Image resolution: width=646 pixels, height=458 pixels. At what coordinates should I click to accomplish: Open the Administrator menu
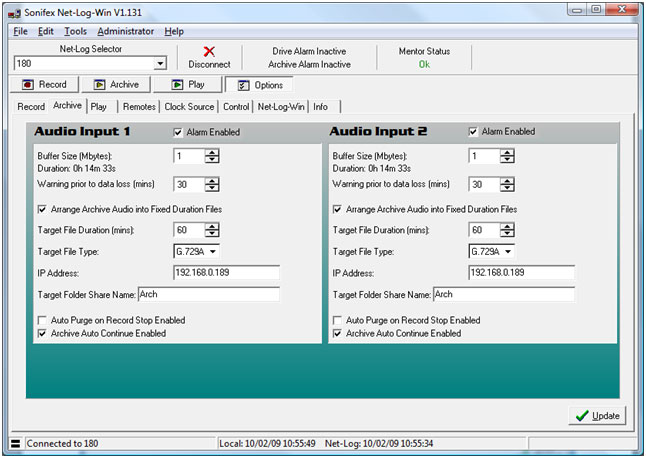click(x=126, y=31)
